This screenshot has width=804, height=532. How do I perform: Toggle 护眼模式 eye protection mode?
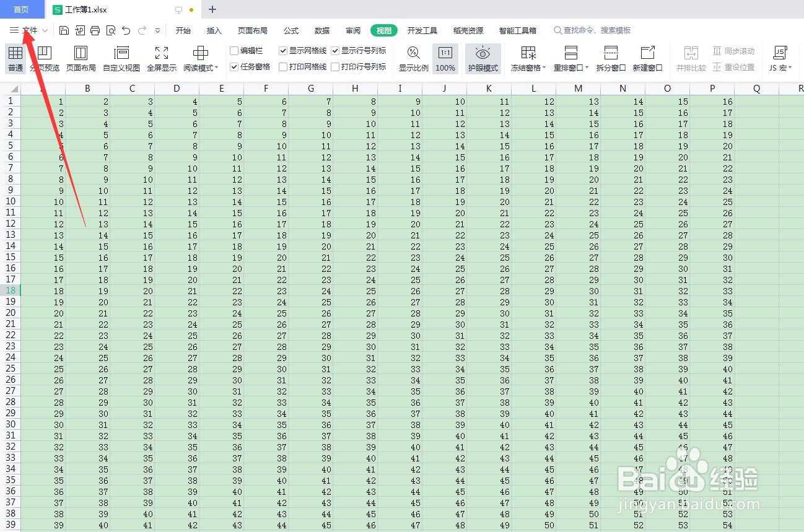click(x=483, y=59)
